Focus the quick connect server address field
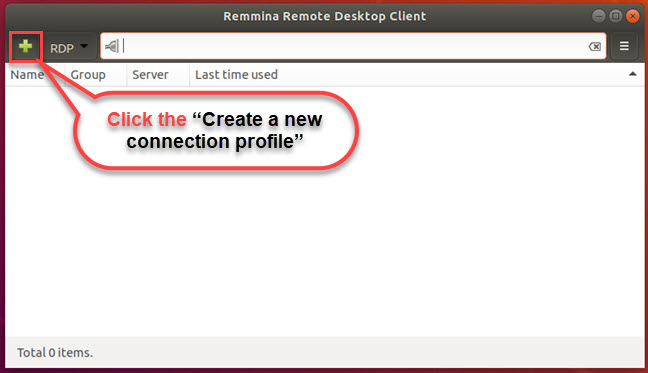648x373 pixels. [x=353, y=46]
